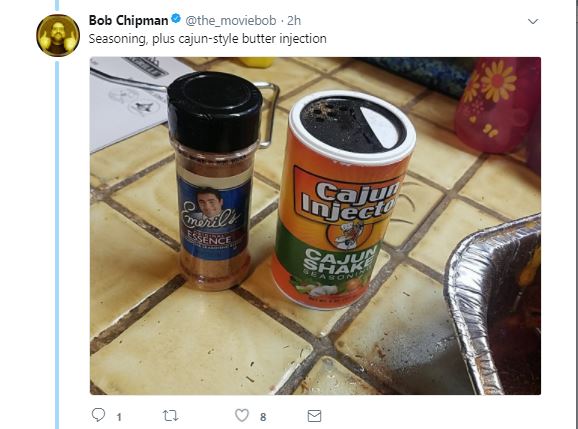Click the reply speech bubble icon
The height and width of the screenshot is (429, 578).
pyautogui.click(x=98, y=415)
